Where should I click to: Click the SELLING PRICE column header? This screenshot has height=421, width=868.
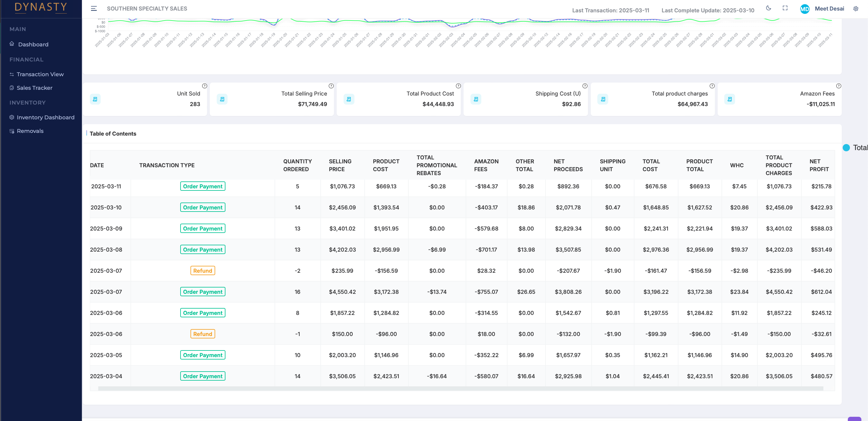point(340,165)
